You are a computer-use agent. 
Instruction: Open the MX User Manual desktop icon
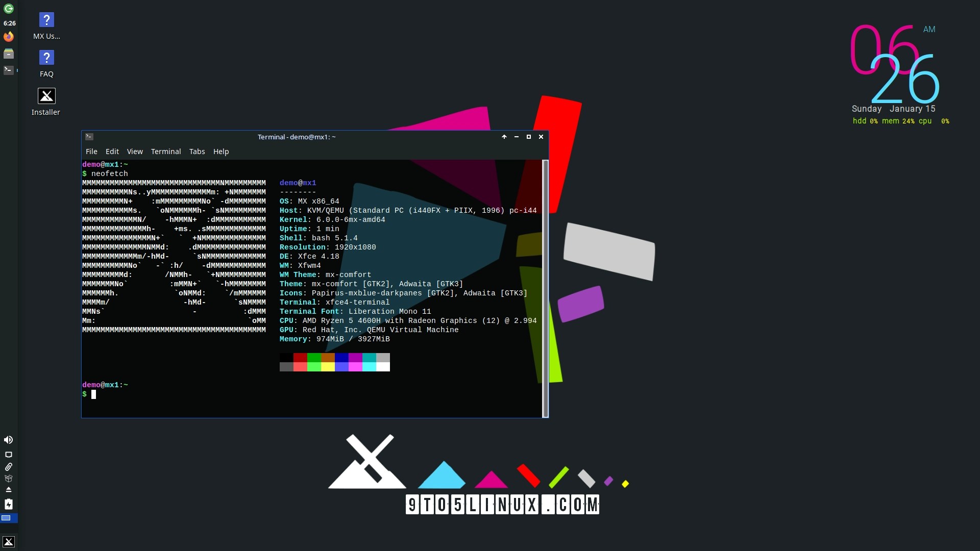(x=46, y=21)
